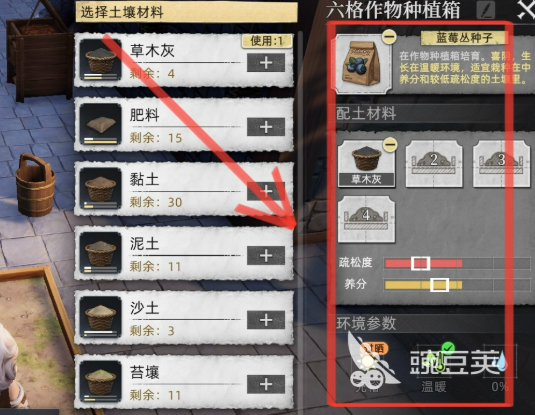The height and width of the screenshot is (415, 535).
Task: Click the blueberry seed bag thumbnail
Action: coord(363,64)
